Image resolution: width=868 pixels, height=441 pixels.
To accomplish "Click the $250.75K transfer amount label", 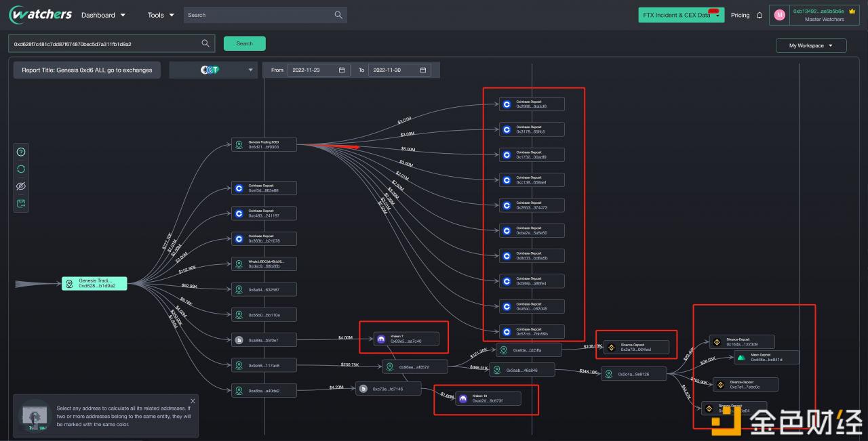I will [x=350, y=364].
